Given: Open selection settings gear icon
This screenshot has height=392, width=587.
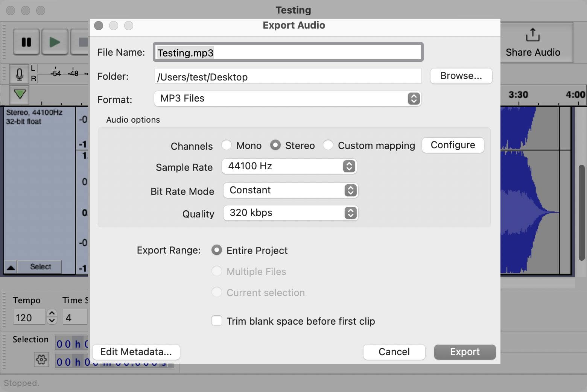Looking at the screenshot, I should coord(41,359).
